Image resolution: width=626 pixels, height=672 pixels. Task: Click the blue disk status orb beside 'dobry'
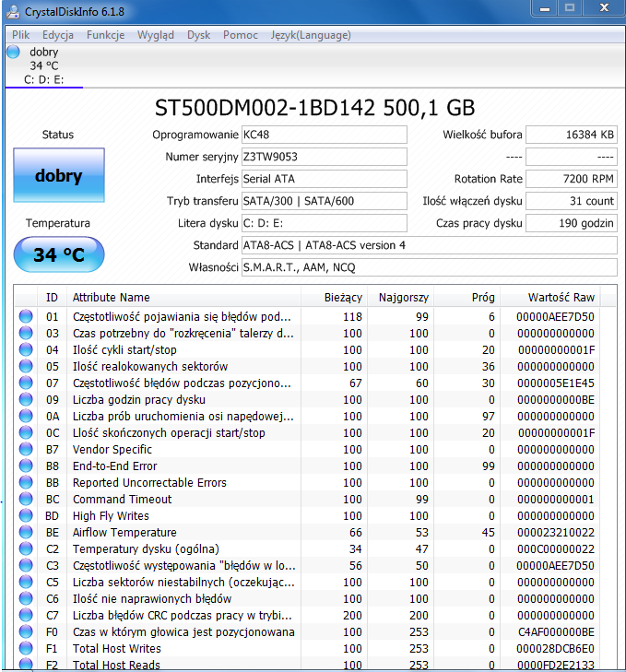(13, 52)
